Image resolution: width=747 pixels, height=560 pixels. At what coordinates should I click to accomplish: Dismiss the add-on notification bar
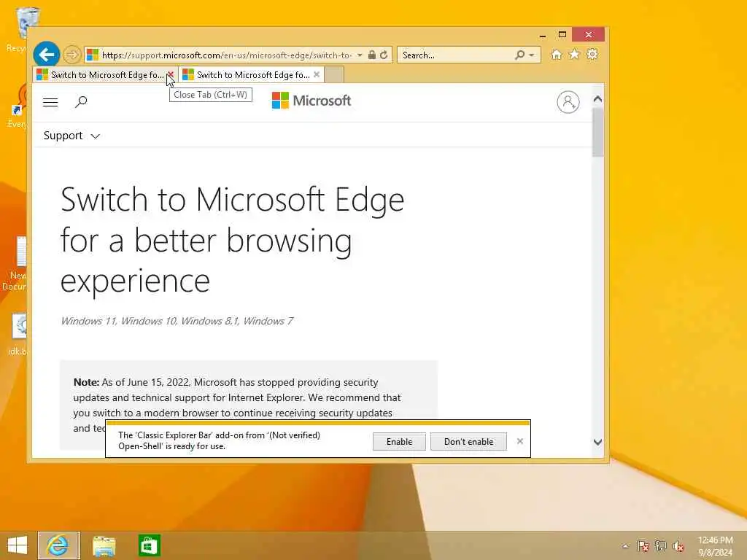point(519,441)
